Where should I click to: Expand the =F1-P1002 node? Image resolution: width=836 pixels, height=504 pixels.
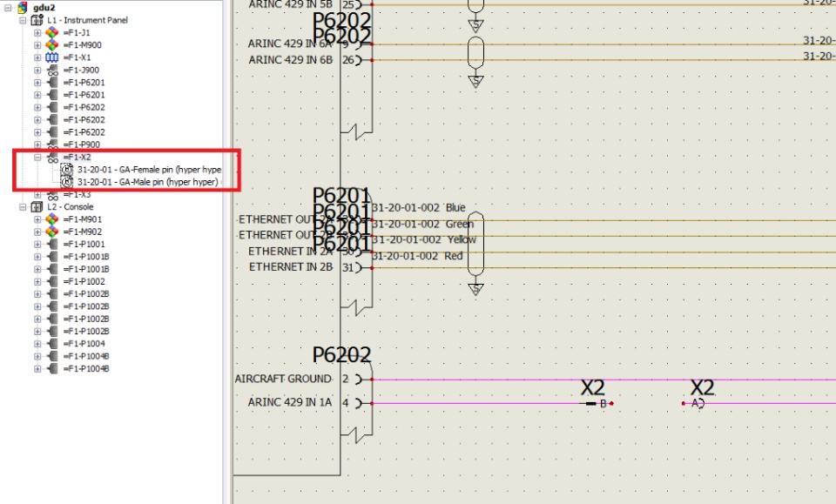[37, 281]
